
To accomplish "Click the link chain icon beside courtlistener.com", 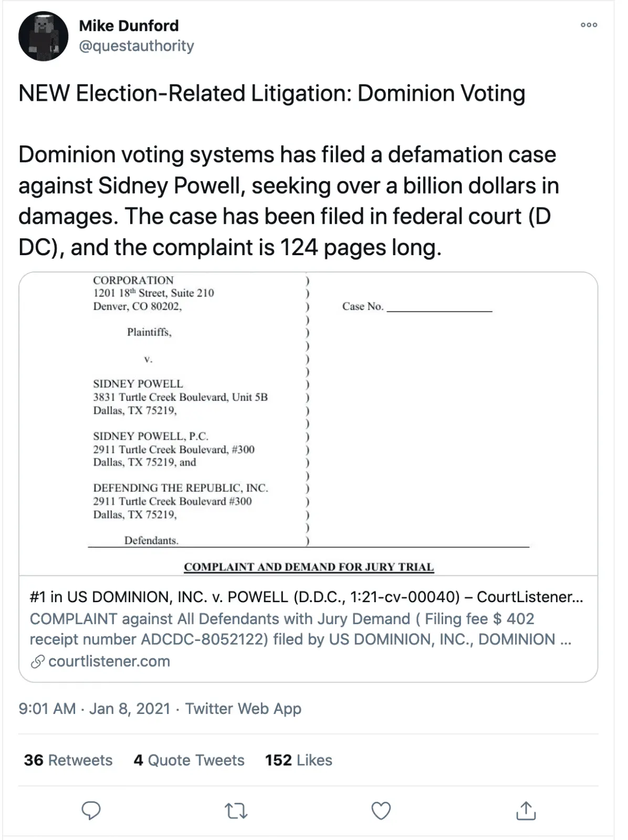I will 36,661.
